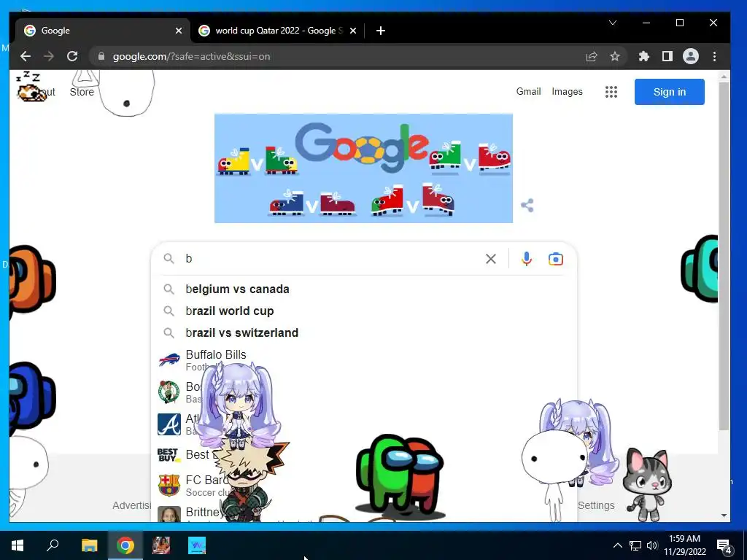Open the volume speaker tray icon
Image resolution: width=747 pixels, height=560 pixels.
(x=651, y=545)
